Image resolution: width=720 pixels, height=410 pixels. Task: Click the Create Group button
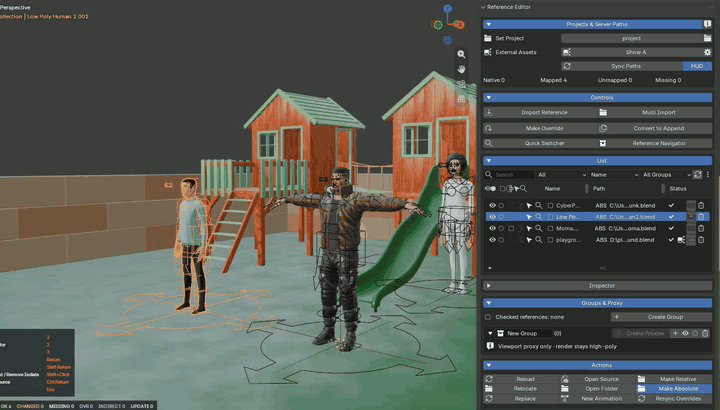click(x=662, y=317)
